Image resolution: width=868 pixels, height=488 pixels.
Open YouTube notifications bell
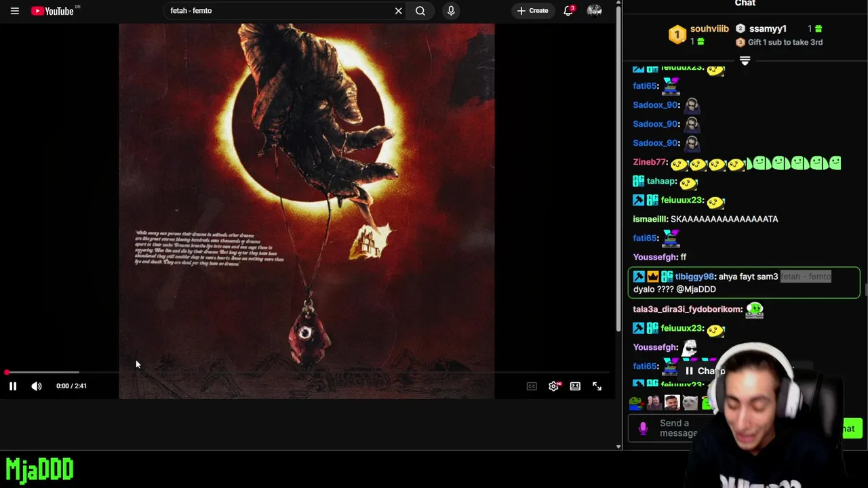tap(568, 11)
